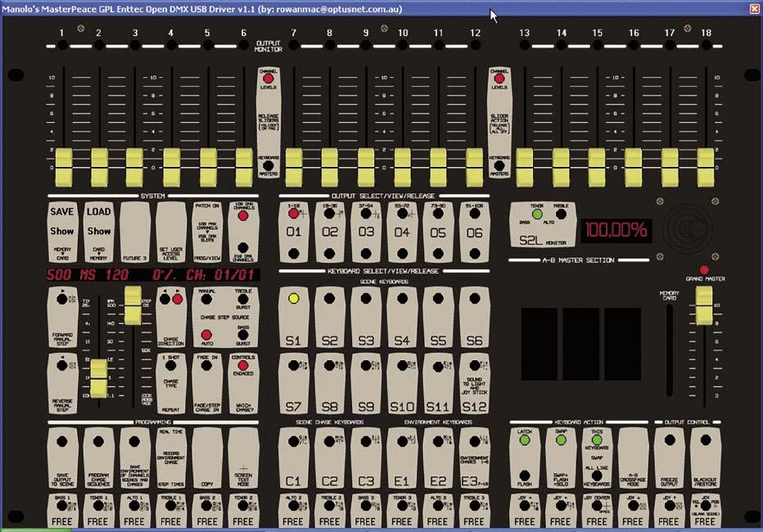The image size is (763, 532).
Task: Click the LOAD Show button
Action: pyautogui.click(x=99, y=232)
